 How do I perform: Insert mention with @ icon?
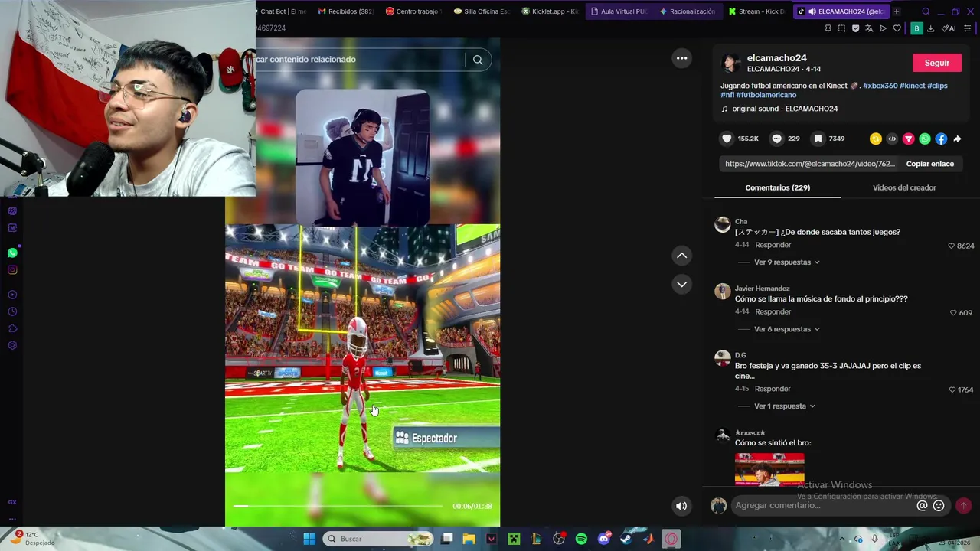coord(922,505)
